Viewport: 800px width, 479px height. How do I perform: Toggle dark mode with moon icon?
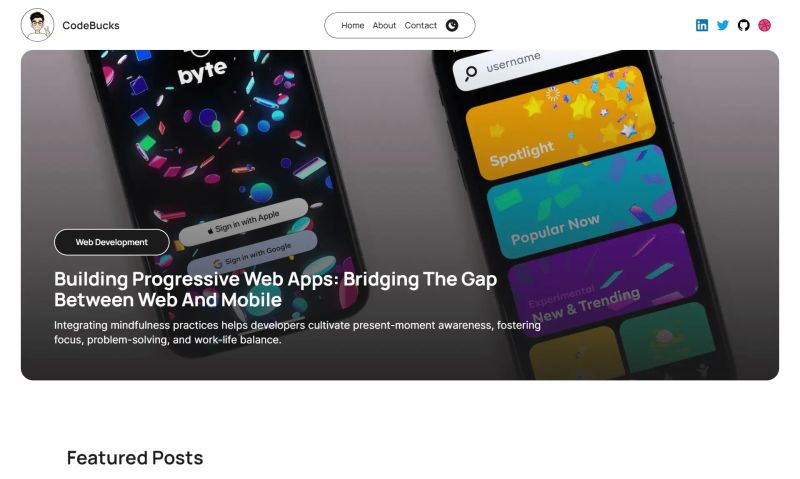[452, 26]
